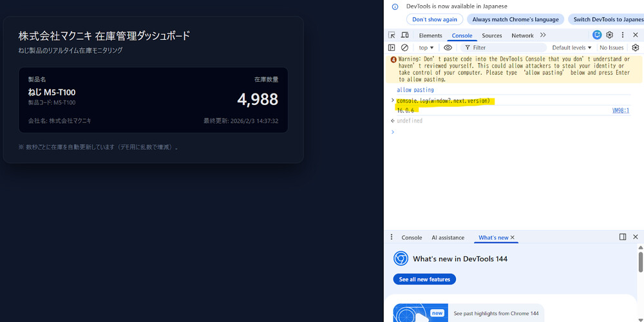Switch to the Elements tab
644x322 pixels.
[x=430, y=35]
